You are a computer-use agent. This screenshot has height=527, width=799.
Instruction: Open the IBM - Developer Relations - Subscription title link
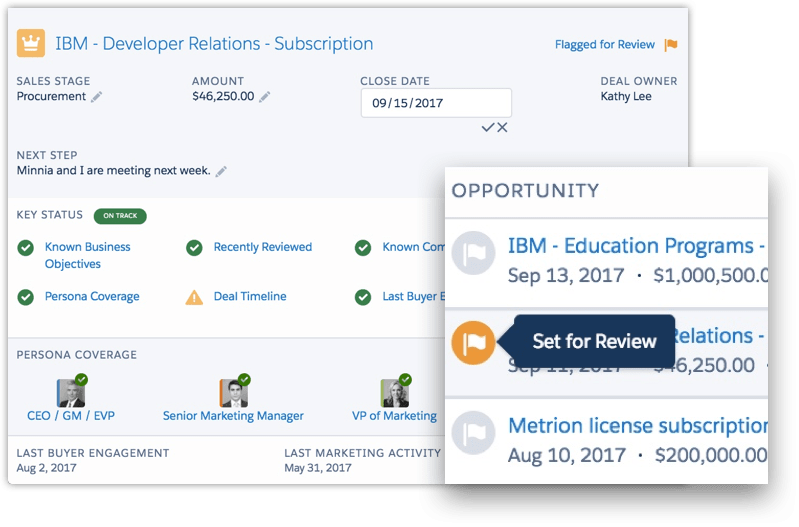(x=214, y=44)
